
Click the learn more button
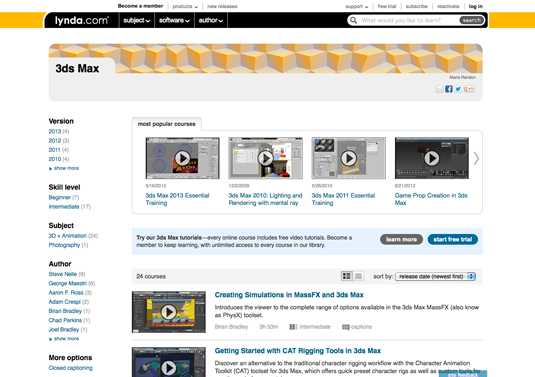401,240
